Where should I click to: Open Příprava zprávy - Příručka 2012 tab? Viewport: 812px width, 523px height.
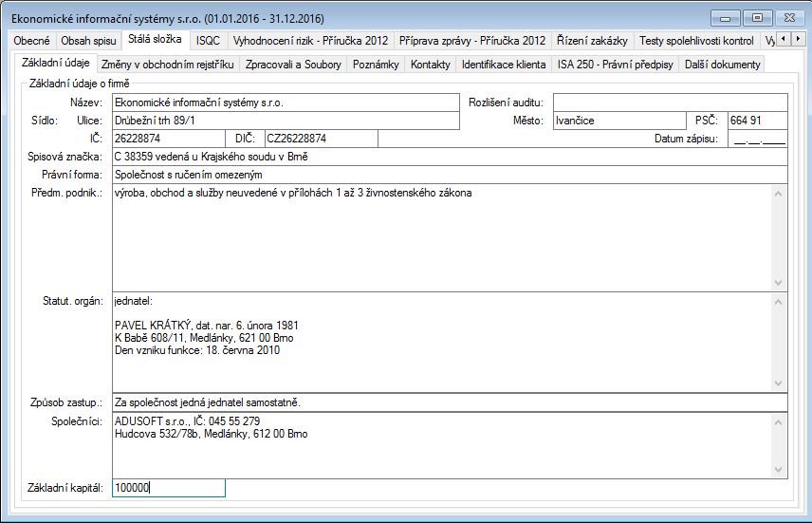[472, 41]
